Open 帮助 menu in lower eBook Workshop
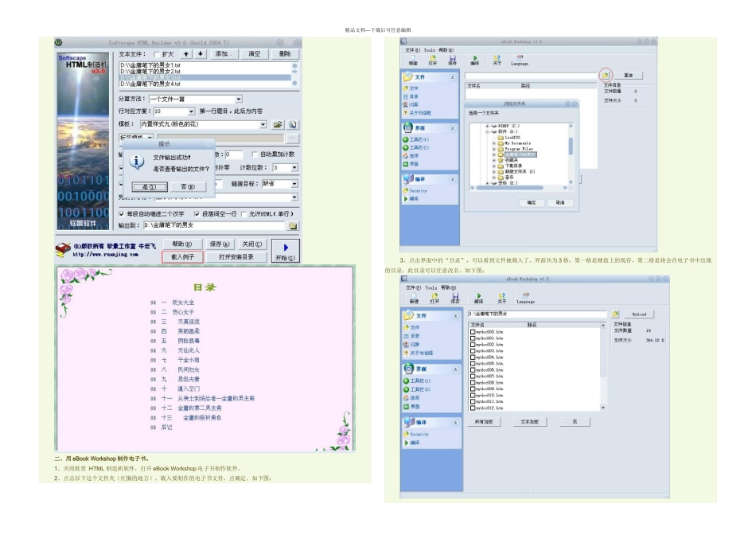756x535 pixels. click(x=447, y=287)
